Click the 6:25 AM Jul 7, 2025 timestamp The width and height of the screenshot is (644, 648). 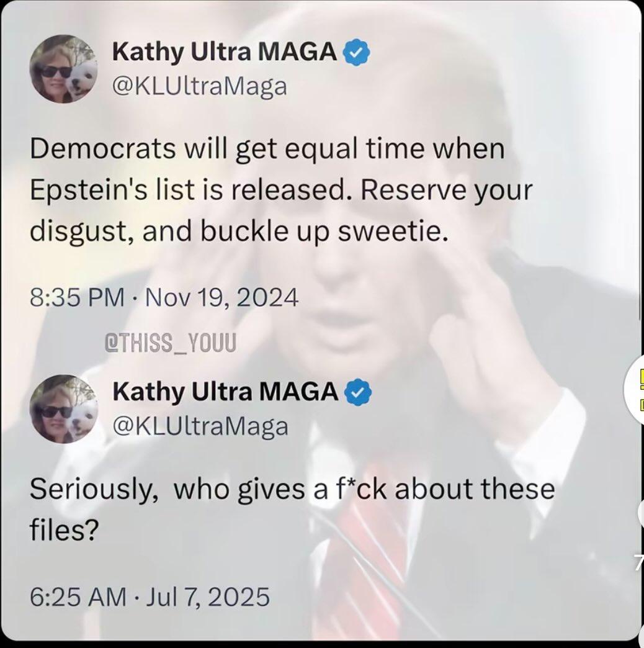(150, 596)
